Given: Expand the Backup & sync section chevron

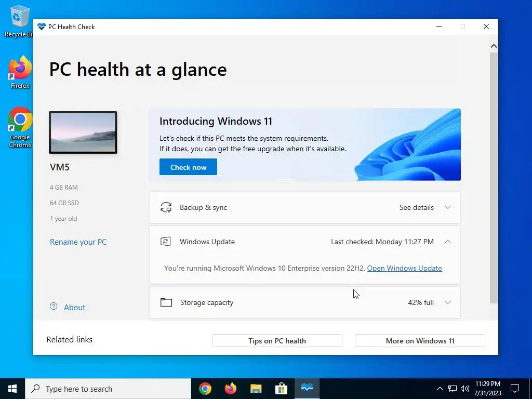Looking at the screenshot, I should click(x=448, y=207).
